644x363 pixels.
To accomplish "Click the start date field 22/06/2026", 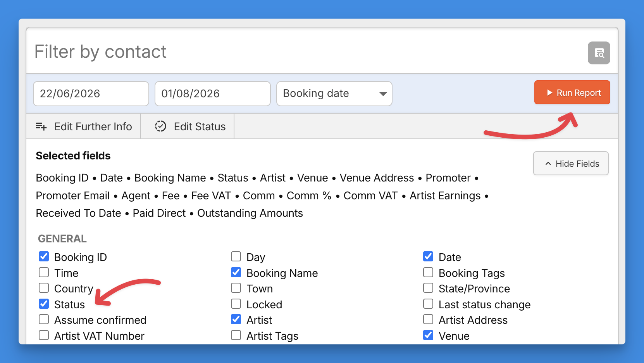I will point(91,93).
